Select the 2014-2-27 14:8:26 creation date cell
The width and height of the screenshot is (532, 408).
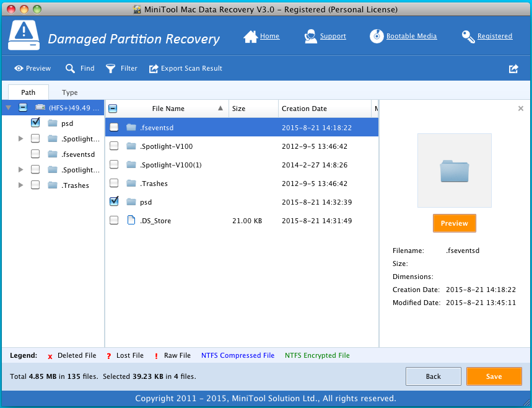coord(315,165)
